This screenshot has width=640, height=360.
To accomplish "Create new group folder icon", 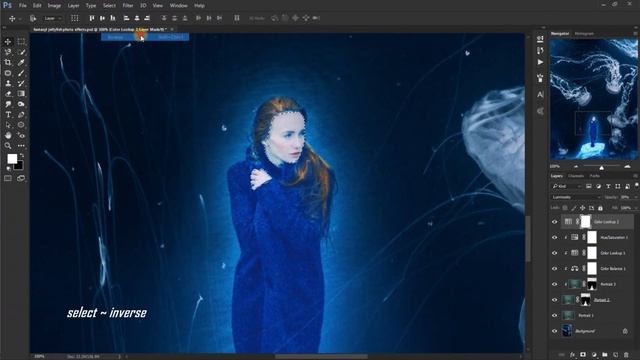I will pyautogui.click(x=604, y=355).
